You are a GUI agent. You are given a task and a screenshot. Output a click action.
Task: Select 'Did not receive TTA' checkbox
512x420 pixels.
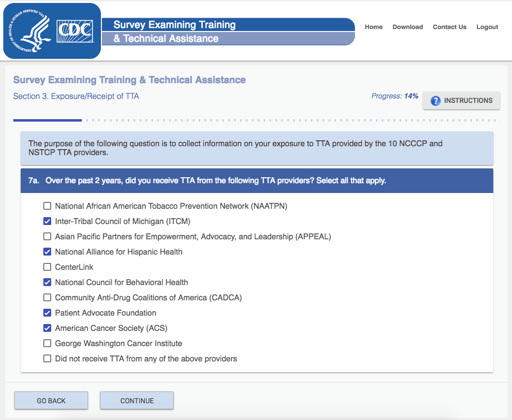pos(47,358)
